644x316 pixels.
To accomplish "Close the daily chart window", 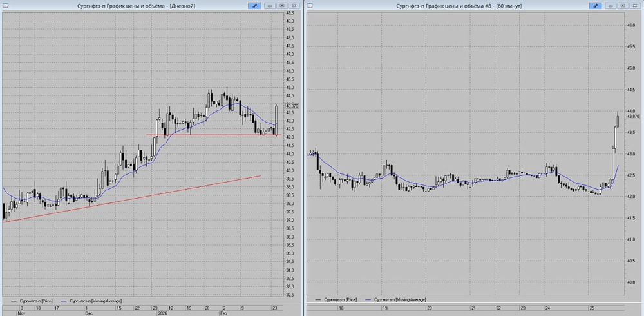I will [x=292, y=5].
